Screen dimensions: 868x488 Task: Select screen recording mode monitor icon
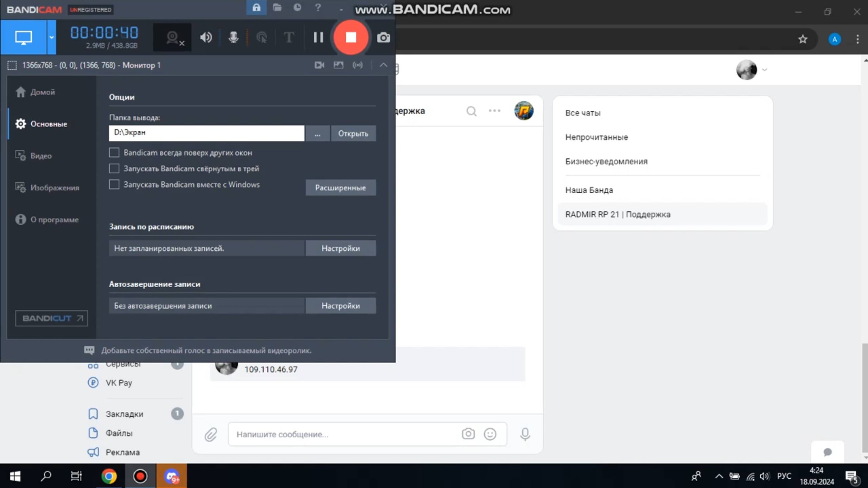pyautogui.click(x=23, y=37)
